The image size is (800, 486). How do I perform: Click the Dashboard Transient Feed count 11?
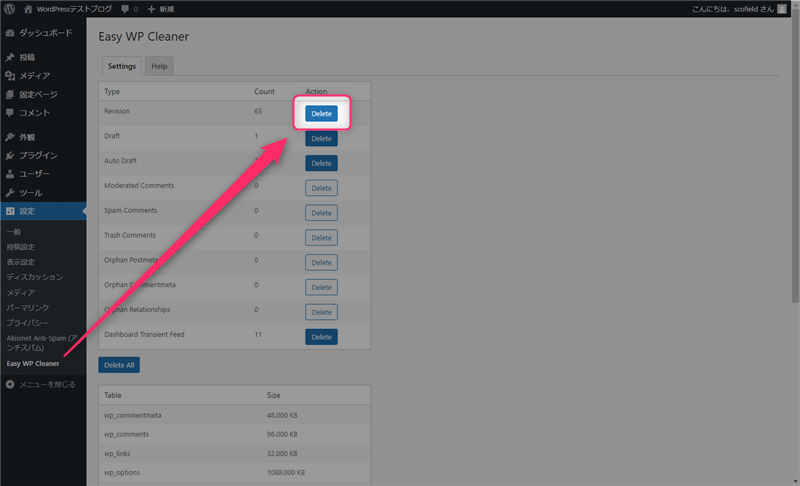[x=258, y=335]
